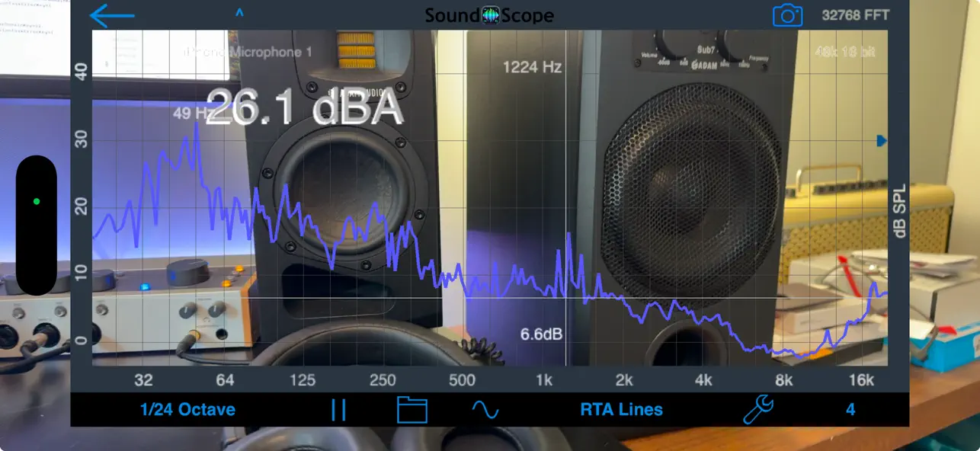The image size is (980, 451).
Task: Tap the back arrow icon
Action: pos(112,15)
